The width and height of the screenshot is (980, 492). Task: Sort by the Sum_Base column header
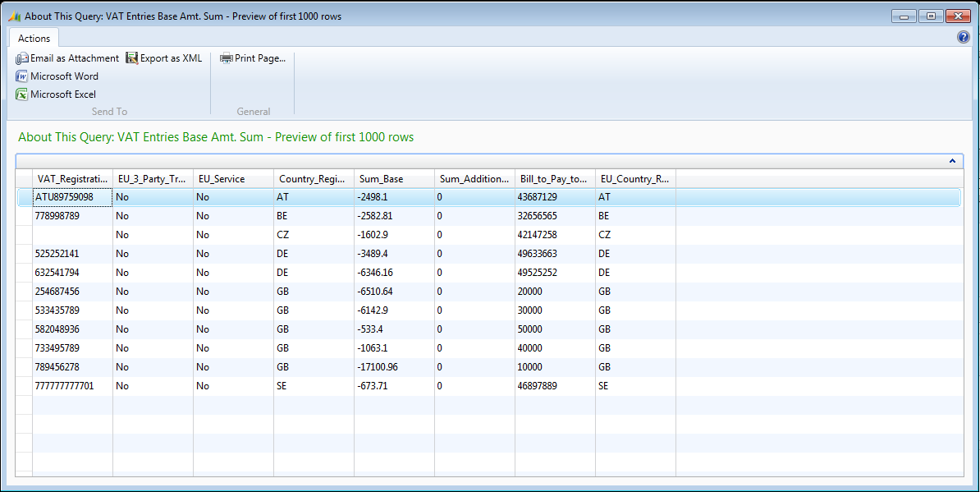(x=395, y=179)
